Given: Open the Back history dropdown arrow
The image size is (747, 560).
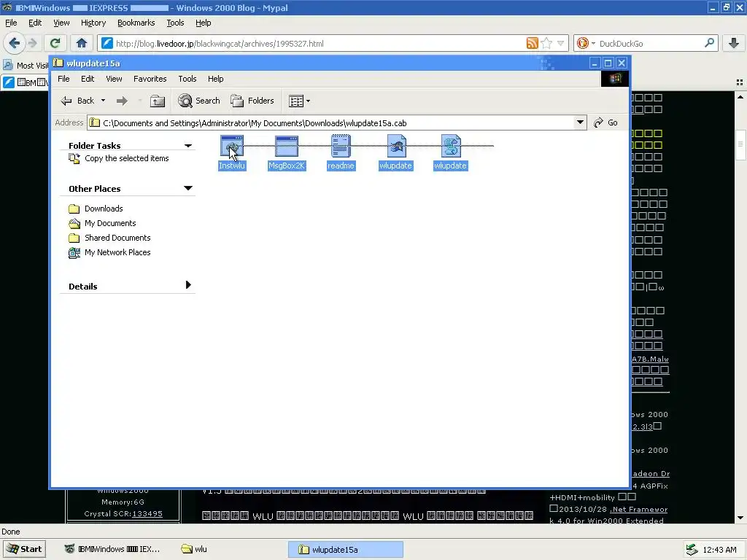Looking at the screenshot, I should click(103, 101).
